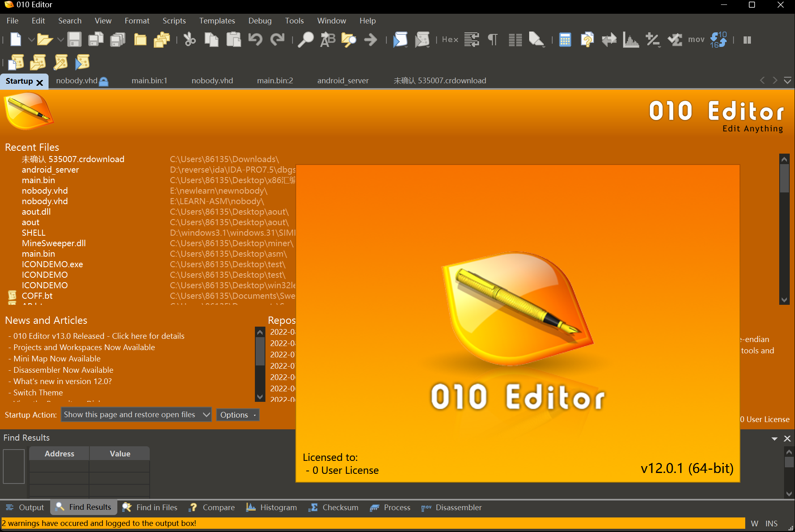Close the Find Results panel
795x532 pixels.
tap(787, 439)
